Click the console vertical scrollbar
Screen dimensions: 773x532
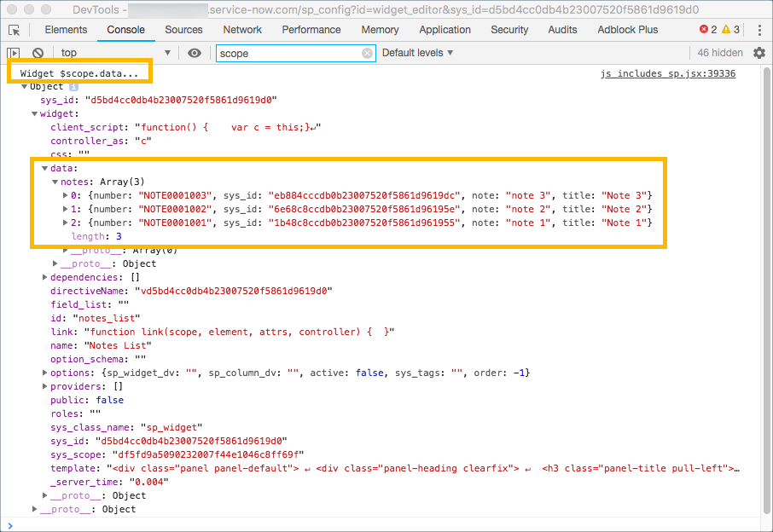(x=766, y=291)
